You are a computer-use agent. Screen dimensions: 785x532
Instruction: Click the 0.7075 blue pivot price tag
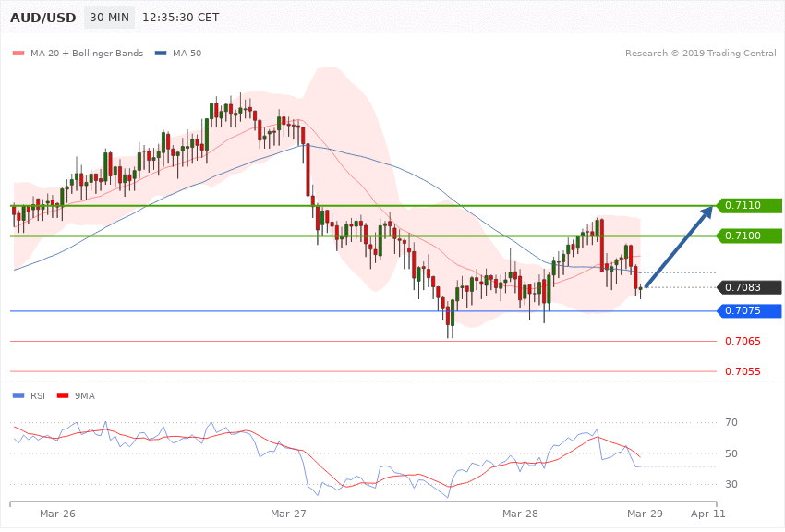click(749, 310)
